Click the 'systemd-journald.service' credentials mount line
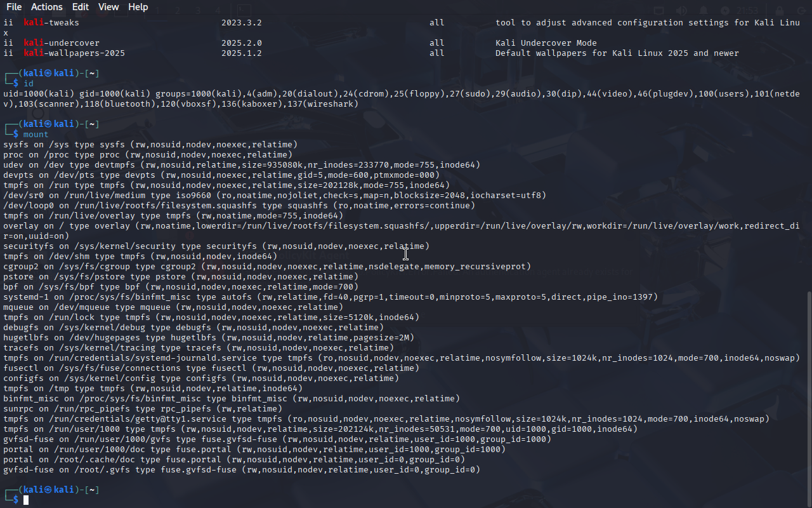 click(402, 358)
